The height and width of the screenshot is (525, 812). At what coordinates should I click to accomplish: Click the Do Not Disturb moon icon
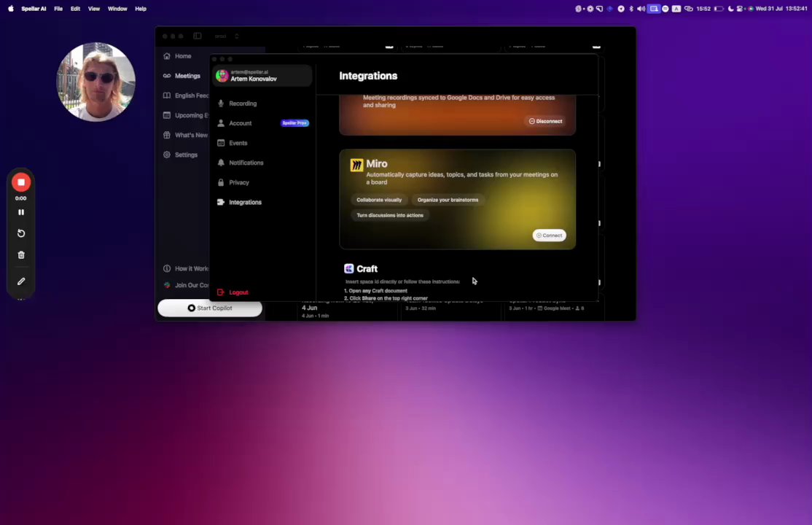click(x=730, y=9)
